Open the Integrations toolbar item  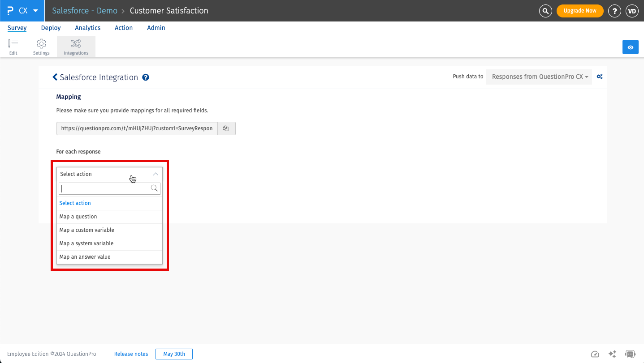pos(76,47)
